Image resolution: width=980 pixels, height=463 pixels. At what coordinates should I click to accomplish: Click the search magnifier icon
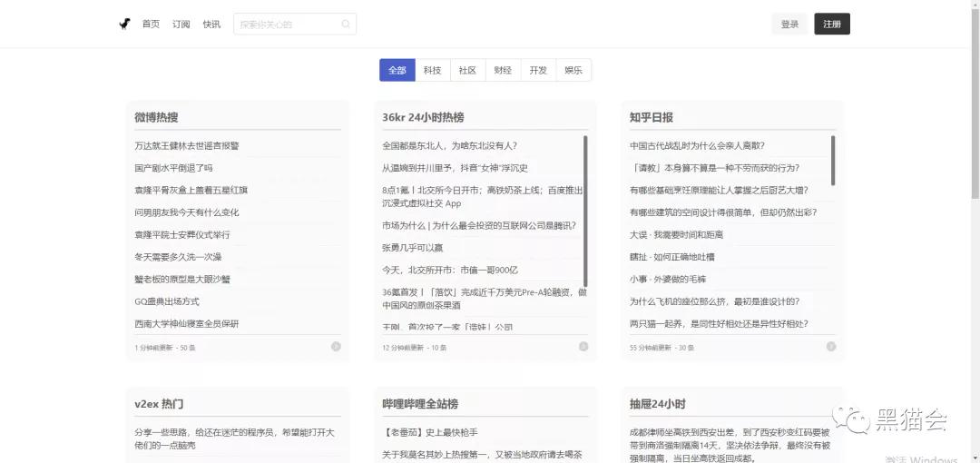[x=346, y=25]
